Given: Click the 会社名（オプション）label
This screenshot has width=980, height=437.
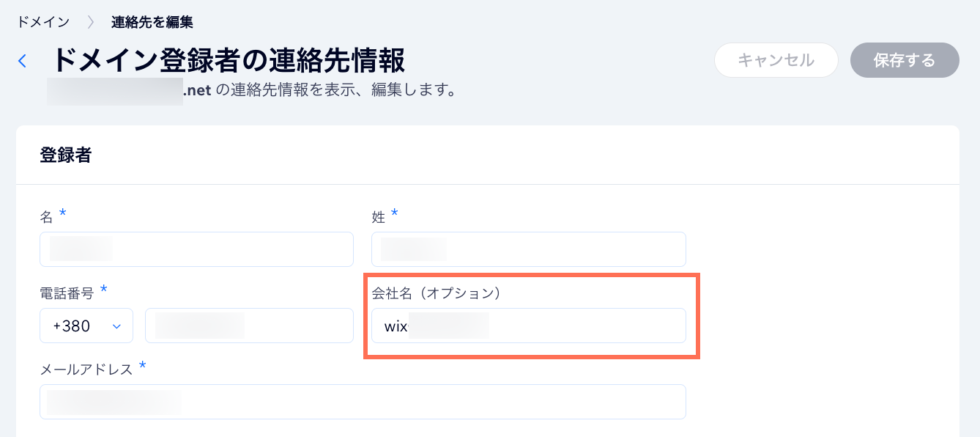Looking at the screenshot, I should [x=436, y=293].
